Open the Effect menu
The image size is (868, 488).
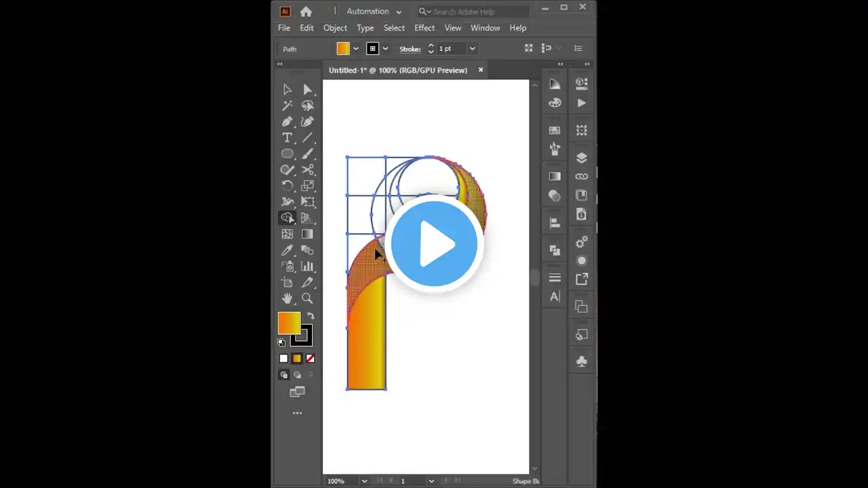(x=425, y=28)
